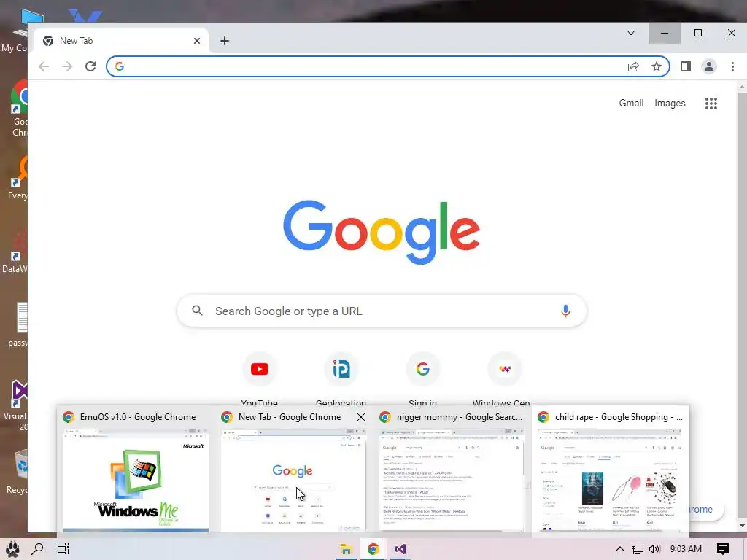
Task: Click the page scrollbar up arrow
Action: pyautogui.click(x=742, y=87)
